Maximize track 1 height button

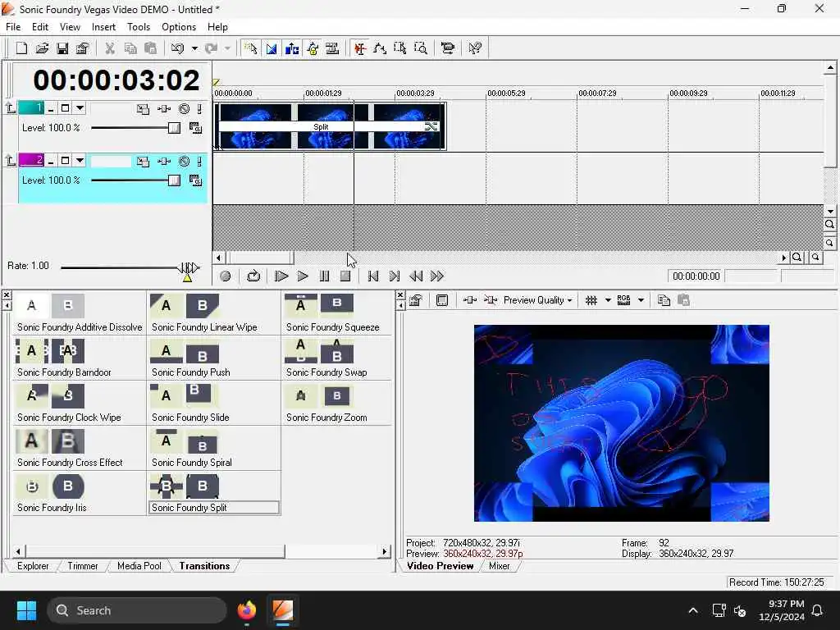(65, 108)
